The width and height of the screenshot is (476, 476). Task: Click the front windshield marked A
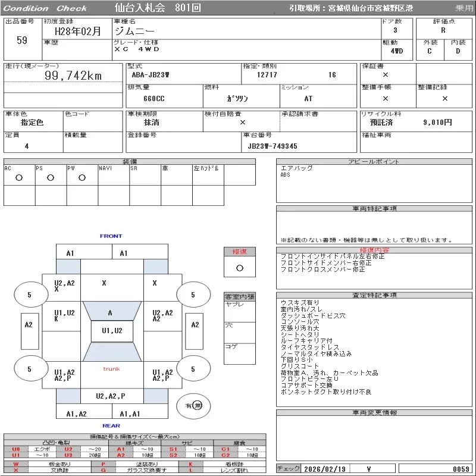click(110, 312)
